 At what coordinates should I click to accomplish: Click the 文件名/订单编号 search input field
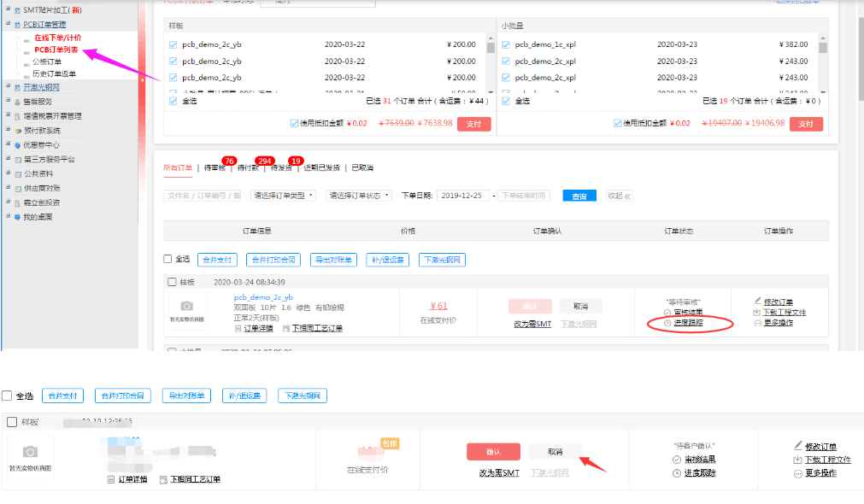[x=202, y=196]
